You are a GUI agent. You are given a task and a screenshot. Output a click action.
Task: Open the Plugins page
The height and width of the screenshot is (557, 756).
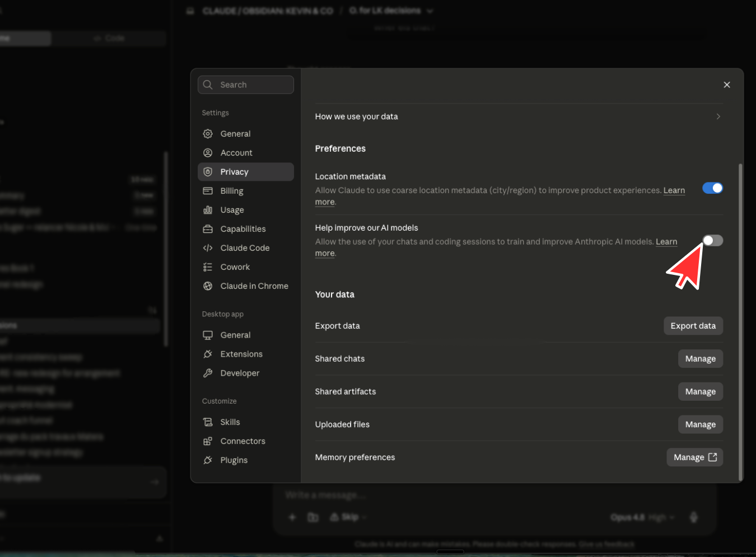pyautogui.click(x=245, y=460)
